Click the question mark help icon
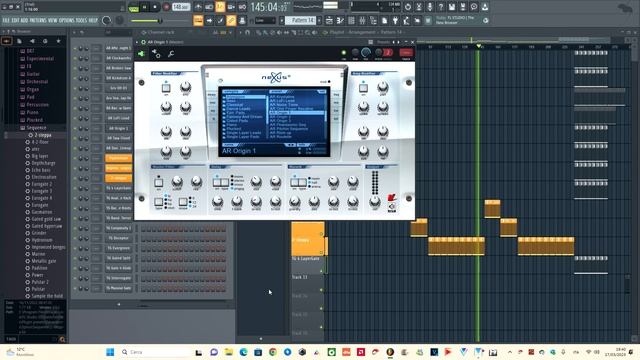Viewport: 640px width, 360px height. (441, 7)
